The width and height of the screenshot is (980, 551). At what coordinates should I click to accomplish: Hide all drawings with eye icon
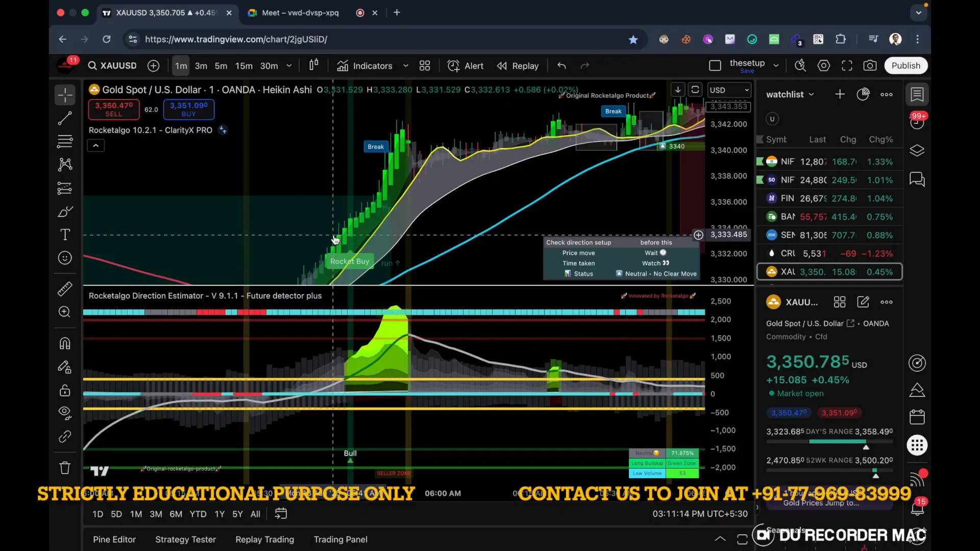click(65, 413)
